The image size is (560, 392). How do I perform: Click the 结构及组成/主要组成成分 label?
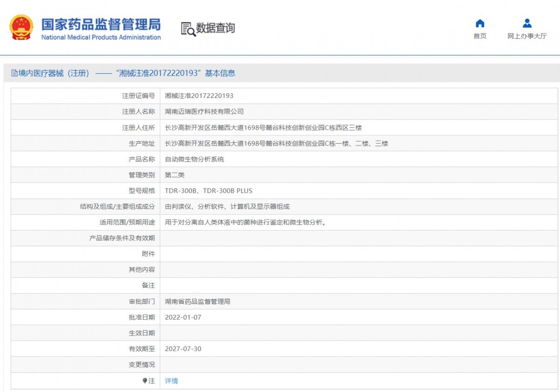[118, 207]
